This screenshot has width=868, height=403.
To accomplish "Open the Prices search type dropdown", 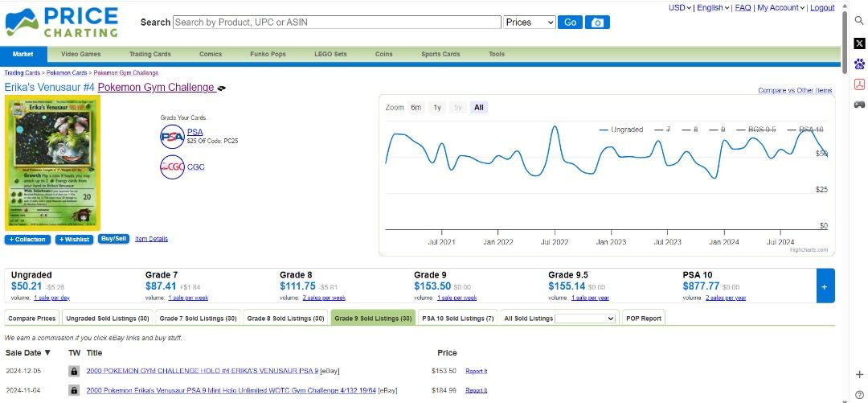I will (x=529, y=23).
